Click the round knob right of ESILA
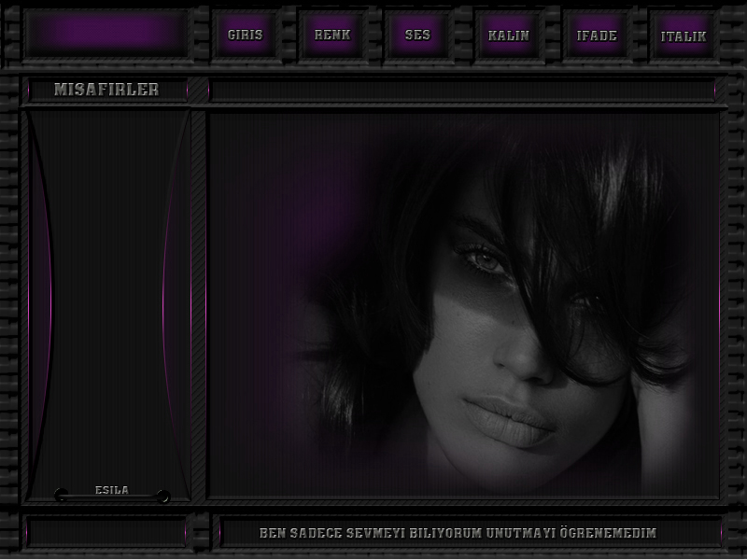Viewport: 747px width, 560px height. 162,496
